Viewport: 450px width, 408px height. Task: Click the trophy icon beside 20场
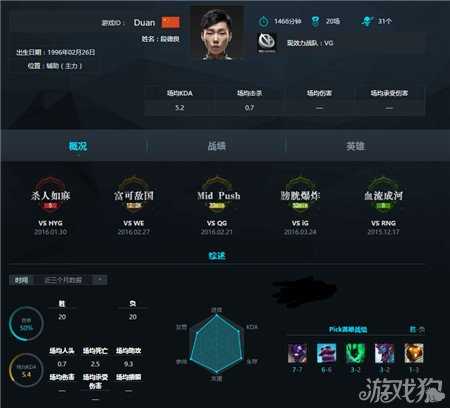(315, 21)
